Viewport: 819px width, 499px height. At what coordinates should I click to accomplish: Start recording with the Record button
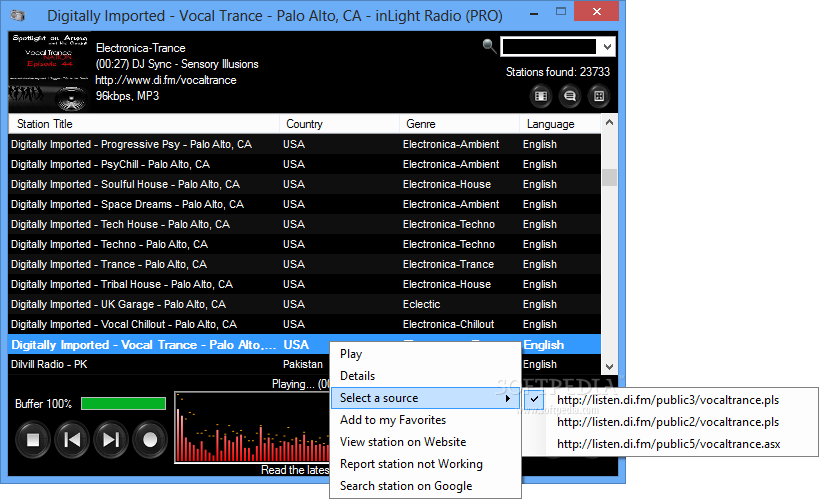[x=150, y=439]
